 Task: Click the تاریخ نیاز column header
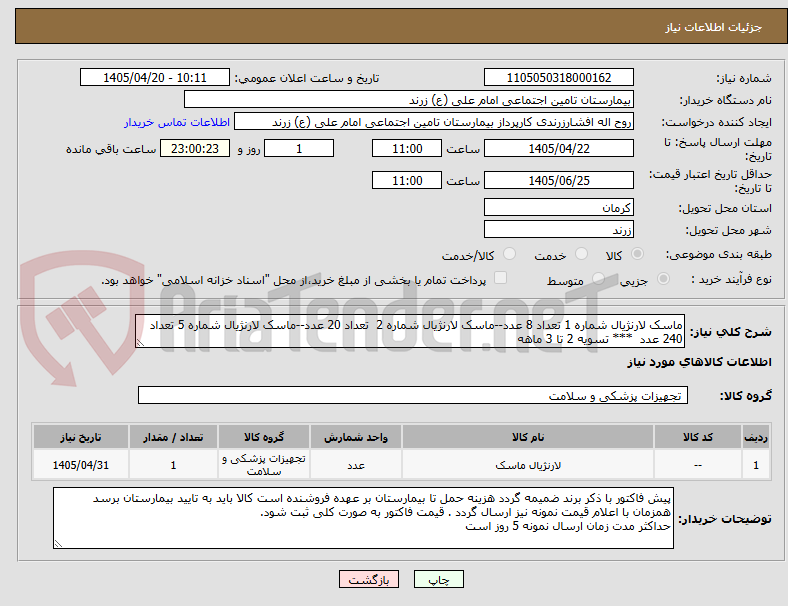pos(81,437)
